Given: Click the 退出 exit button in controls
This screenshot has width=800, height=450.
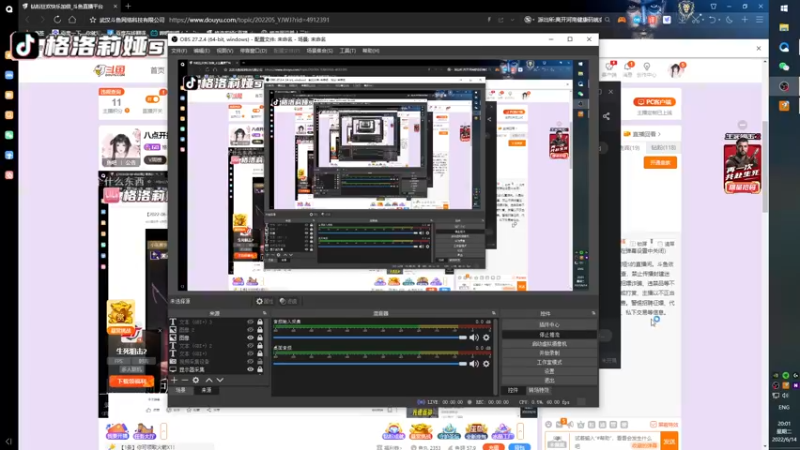Looking at the screenshot, I should pyautogui.click(x=549, y=381).
